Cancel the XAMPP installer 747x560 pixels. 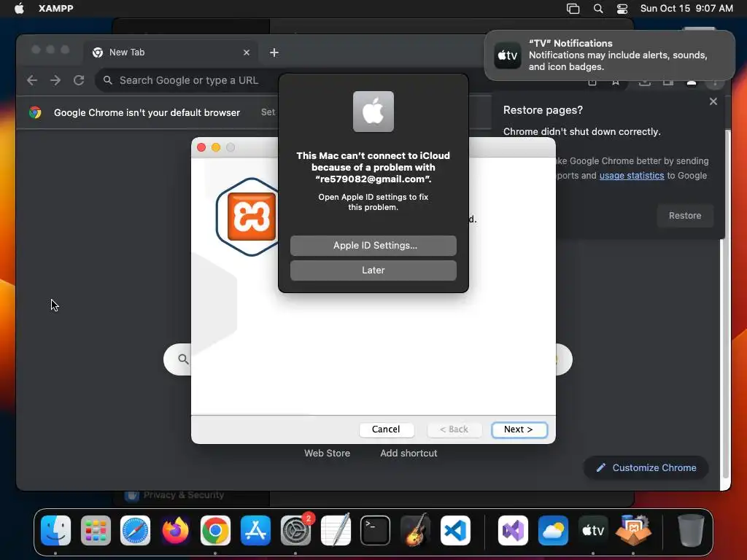tap(386, 429)
